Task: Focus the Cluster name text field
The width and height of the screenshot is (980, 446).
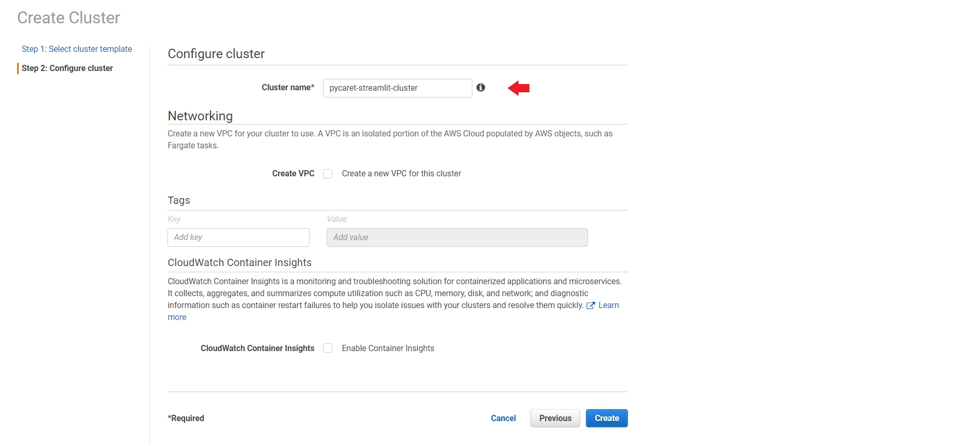Action: 397,88
